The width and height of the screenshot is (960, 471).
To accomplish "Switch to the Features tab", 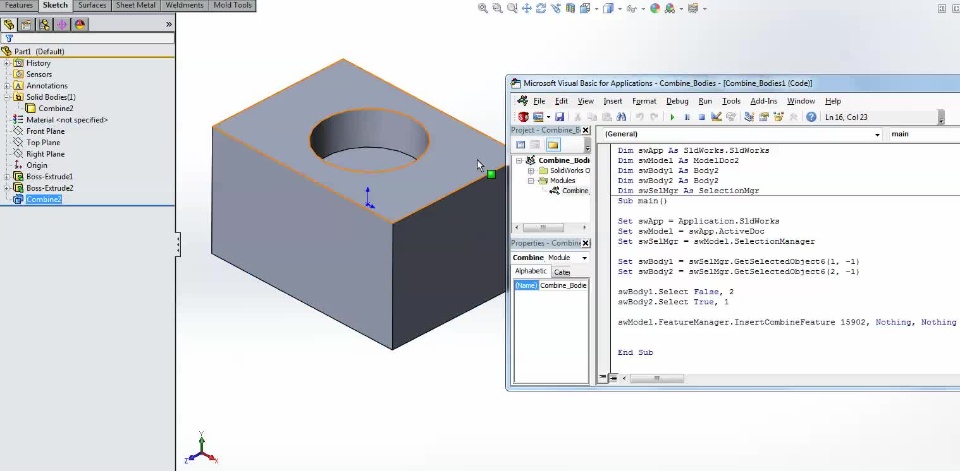I will coord(19,6).
